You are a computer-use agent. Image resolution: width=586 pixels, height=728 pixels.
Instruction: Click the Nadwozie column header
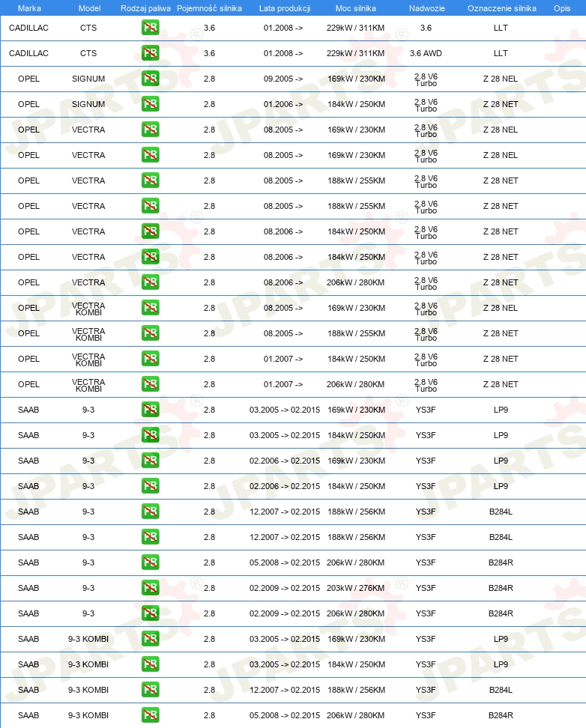(426, 8)
